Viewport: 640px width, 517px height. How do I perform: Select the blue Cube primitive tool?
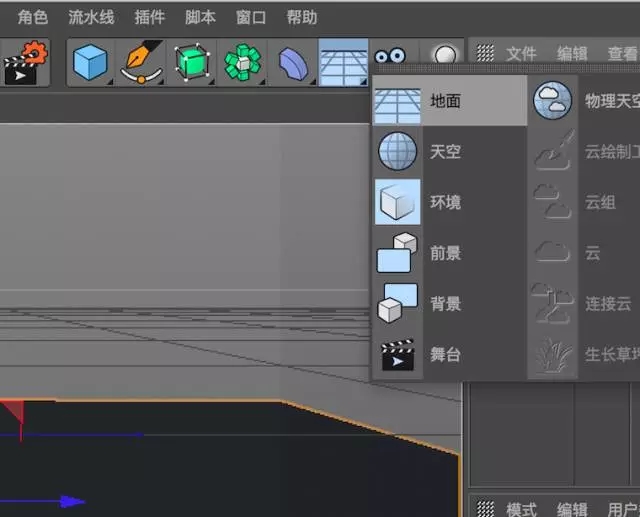point(90,62)
